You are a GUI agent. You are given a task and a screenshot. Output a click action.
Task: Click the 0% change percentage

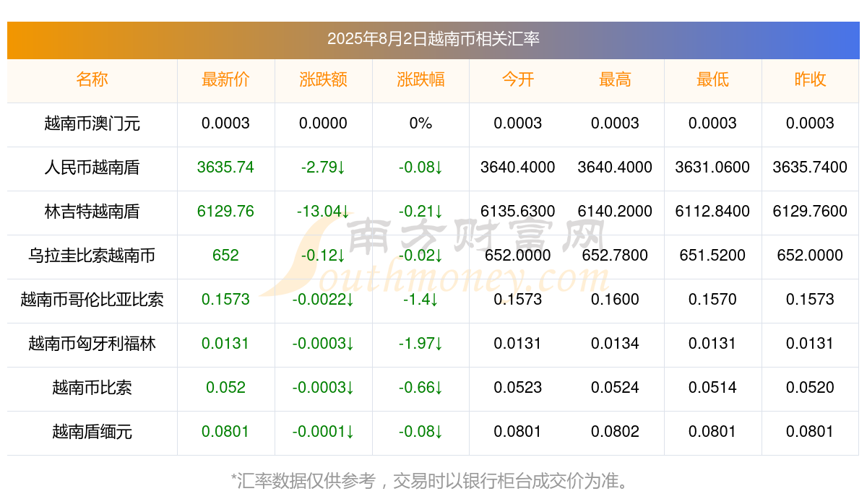pos(420,123)
